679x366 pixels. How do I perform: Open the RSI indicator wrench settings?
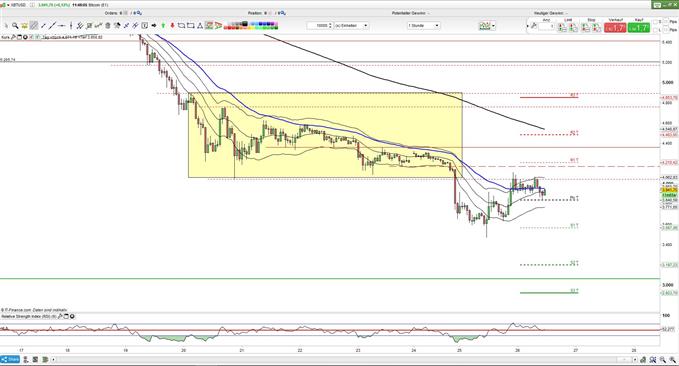60,317
